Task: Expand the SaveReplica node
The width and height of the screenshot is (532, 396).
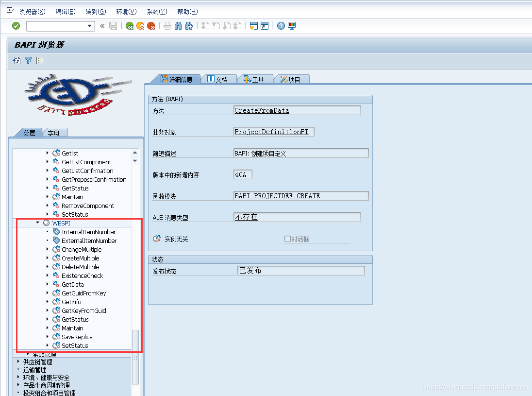Action: [47, 337]
